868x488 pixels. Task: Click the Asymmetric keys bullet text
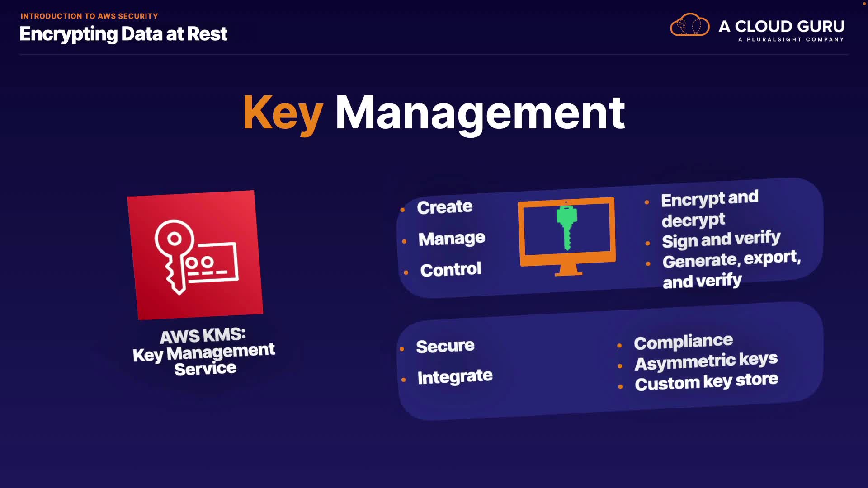coord(706,361)
